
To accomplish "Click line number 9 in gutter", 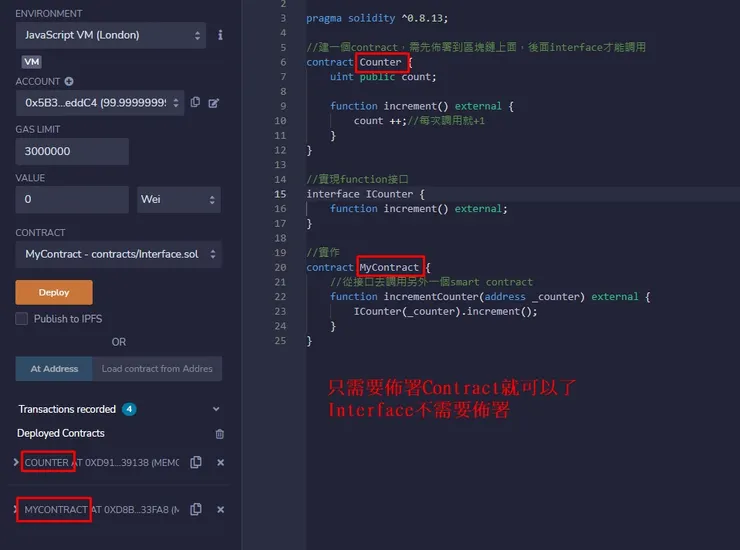I will point(283,106).
